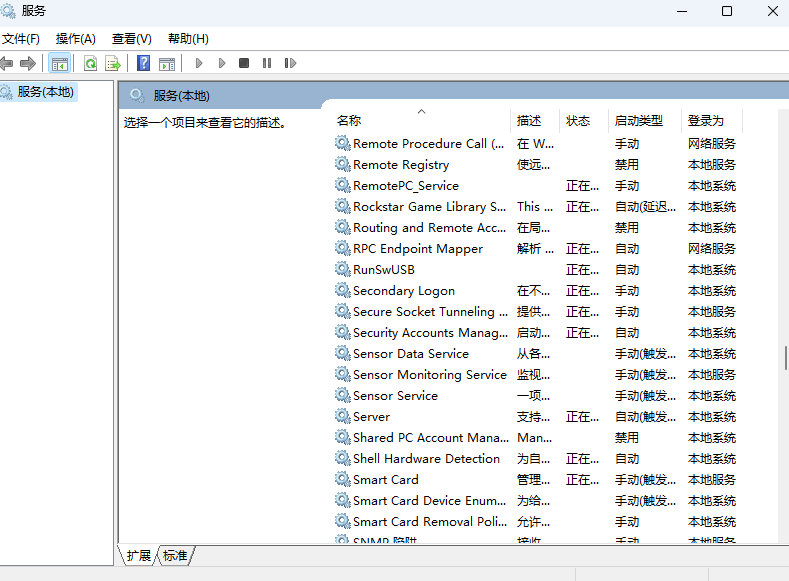Select the Smart Card service name
This screenshot has height=581, width=789.
click(386, 480)
